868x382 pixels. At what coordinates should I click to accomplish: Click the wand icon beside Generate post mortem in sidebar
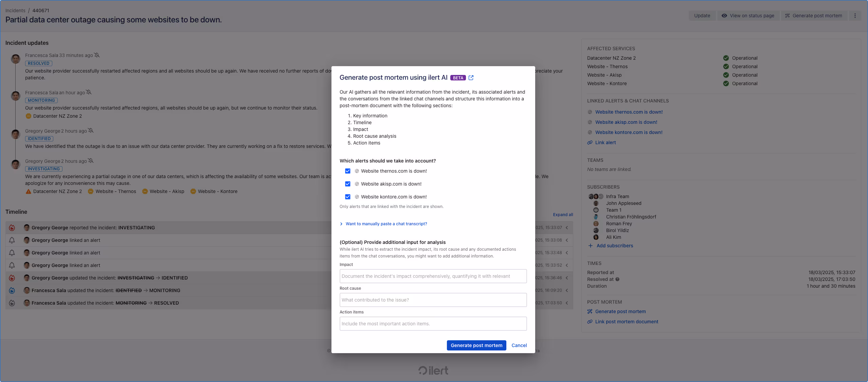(589, 311)
